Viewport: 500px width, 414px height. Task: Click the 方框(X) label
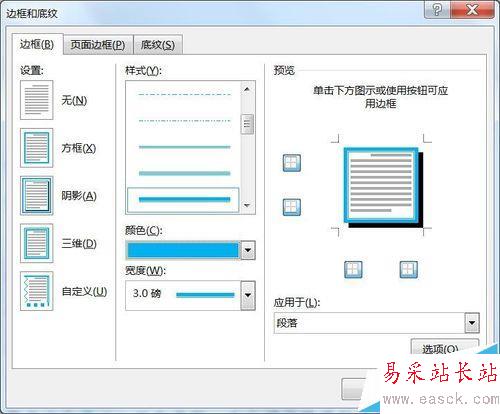click(x=79, y=148)
